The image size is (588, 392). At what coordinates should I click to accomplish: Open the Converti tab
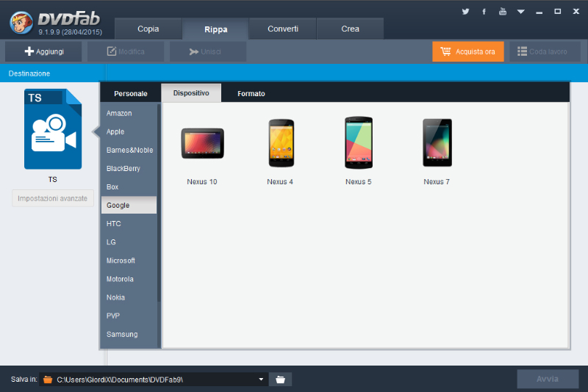pyautogui.click(x=283, y=29)
